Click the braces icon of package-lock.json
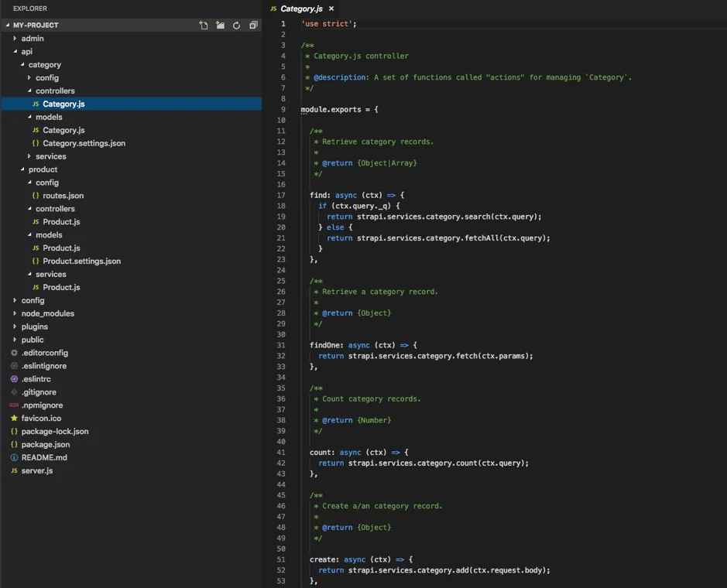727x588 pixels. pyautogui.click(x=15, y=432)
